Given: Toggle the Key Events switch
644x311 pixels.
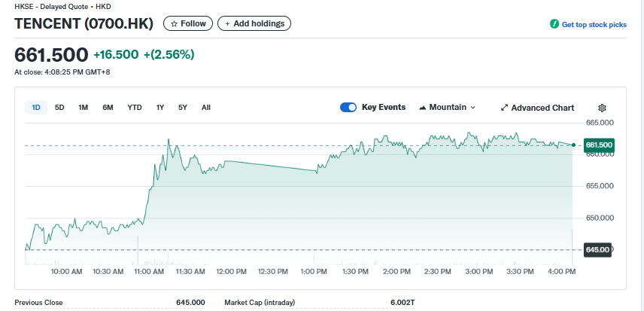Looking at the screenshot, I should (348, 108).
